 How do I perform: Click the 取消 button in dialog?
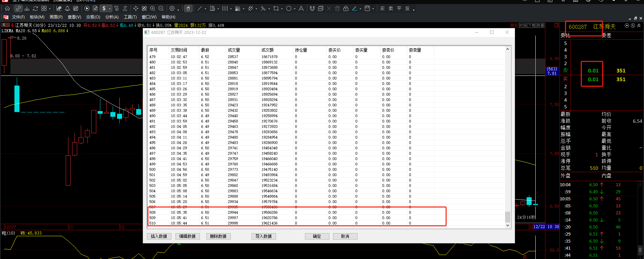pyautogui.click(x=345, y=236)
